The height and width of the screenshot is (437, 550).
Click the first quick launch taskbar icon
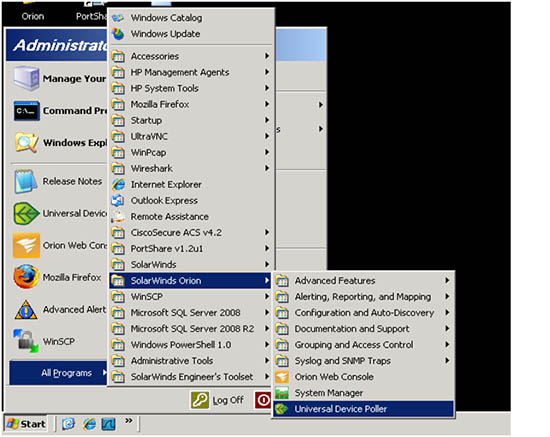point(69,424)
